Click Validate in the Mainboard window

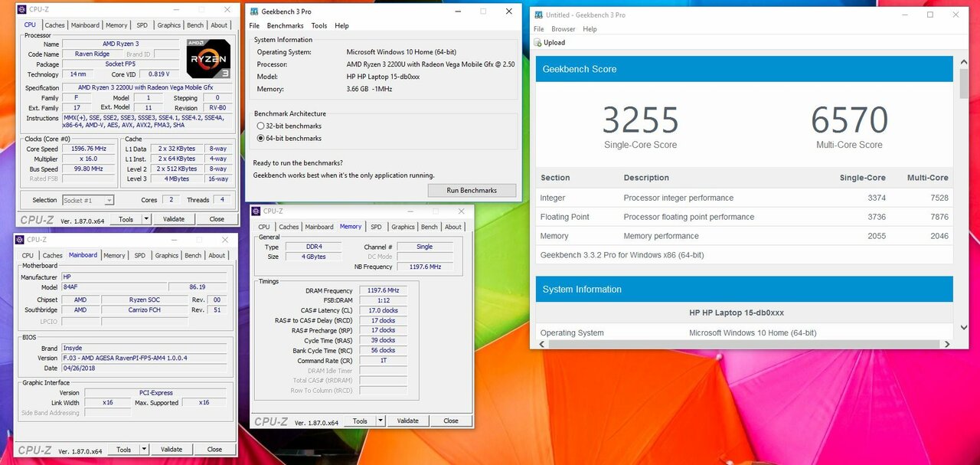coord(171,450)
